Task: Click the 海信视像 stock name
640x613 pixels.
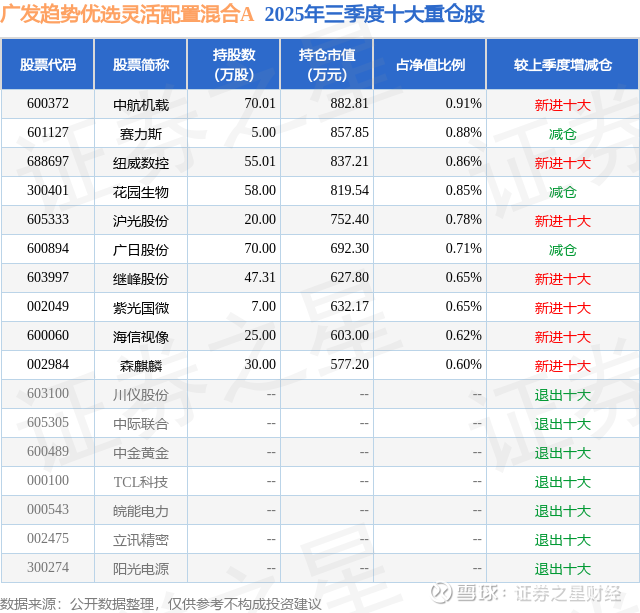Action: coord(141,336)
